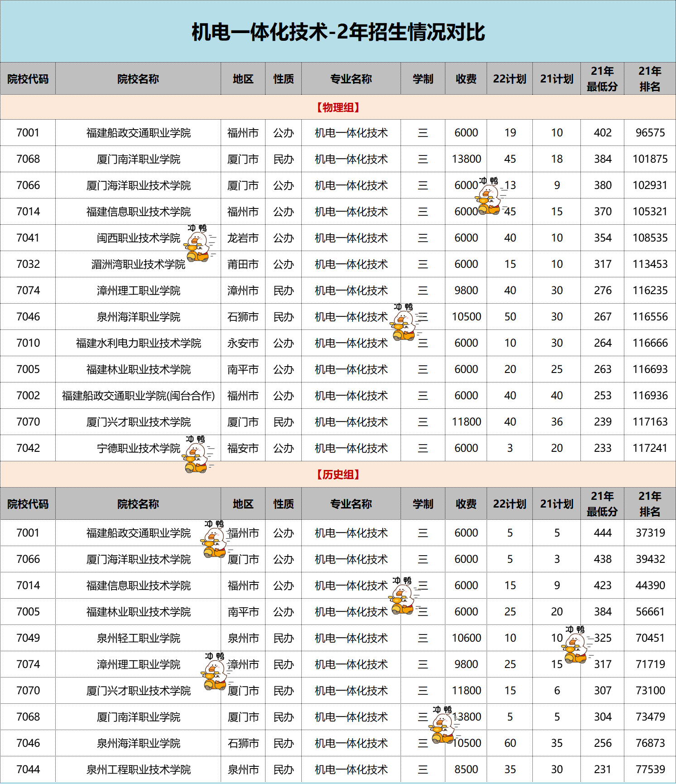The width and height of the screenshot is (676, 784).
Task: Select the region cell 福安市
Action: tap(243, 448)
